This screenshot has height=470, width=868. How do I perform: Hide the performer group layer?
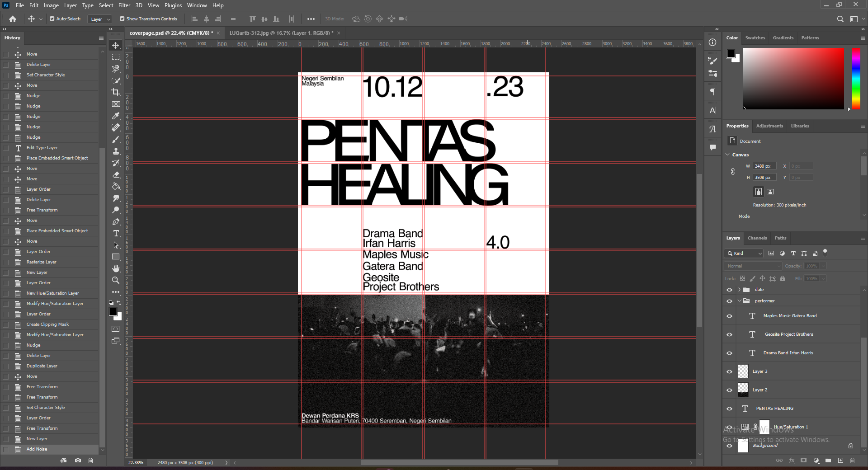729,301
